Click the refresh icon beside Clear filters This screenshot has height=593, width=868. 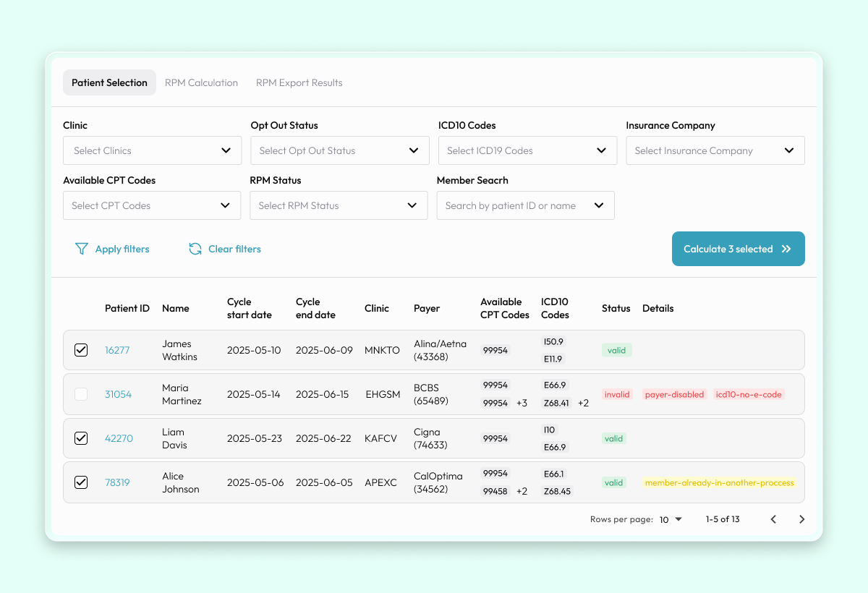pyautogui.click(x=195, y=249)
